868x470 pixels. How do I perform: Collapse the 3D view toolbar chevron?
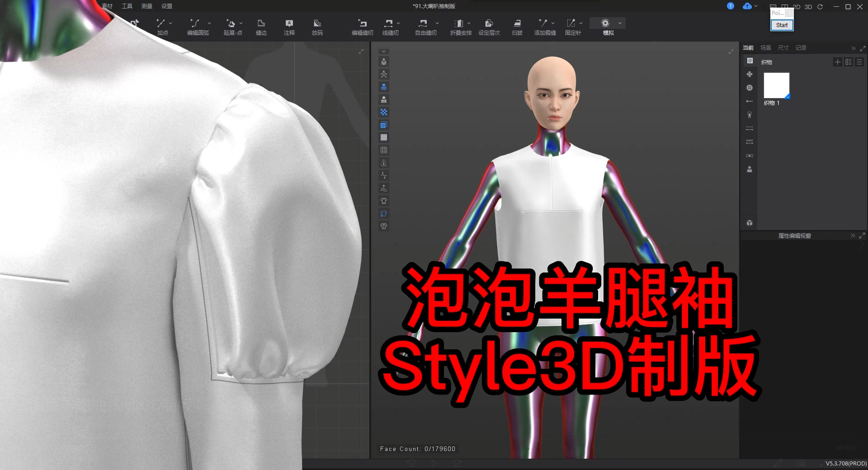(x=384, y=52)
